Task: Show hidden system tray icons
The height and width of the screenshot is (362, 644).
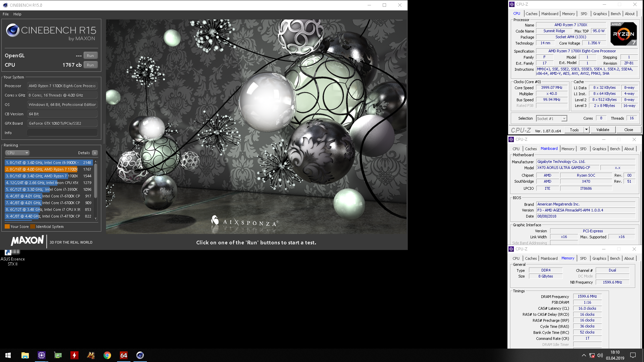Action: pyautogui.click(x=584, y=355)
